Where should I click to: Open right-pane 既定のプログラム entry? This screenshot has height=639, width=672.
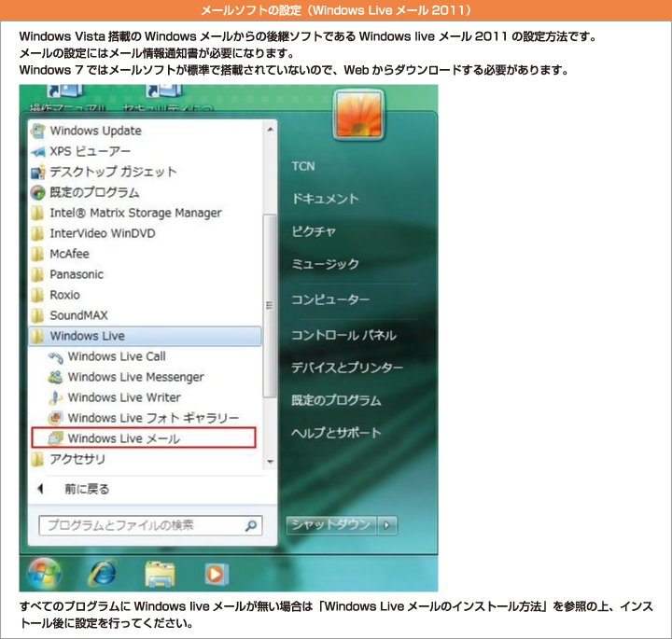336,400
